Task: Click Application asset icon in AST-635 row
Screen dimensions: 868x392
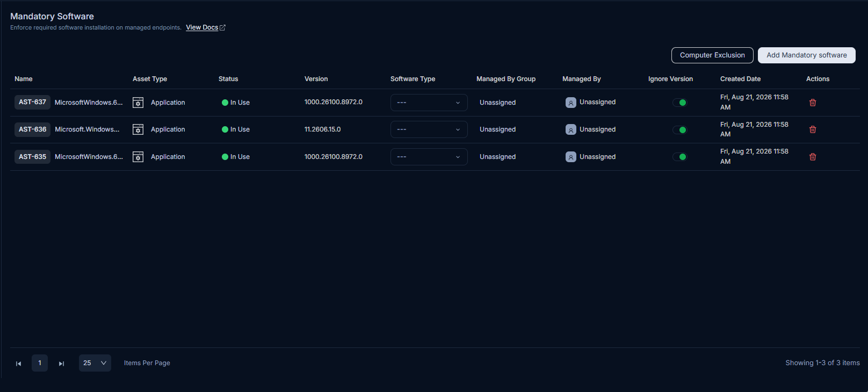Action: [138, 157]
